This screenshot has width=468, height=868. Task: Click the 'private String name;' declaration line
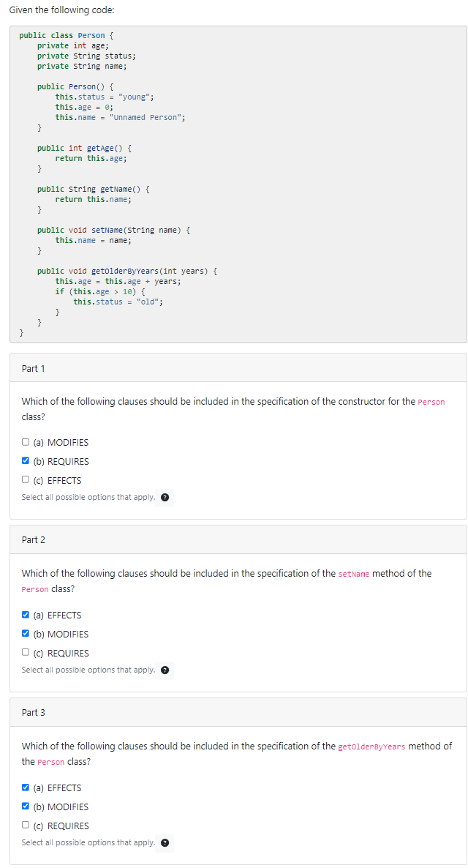(x=82, y=66)
